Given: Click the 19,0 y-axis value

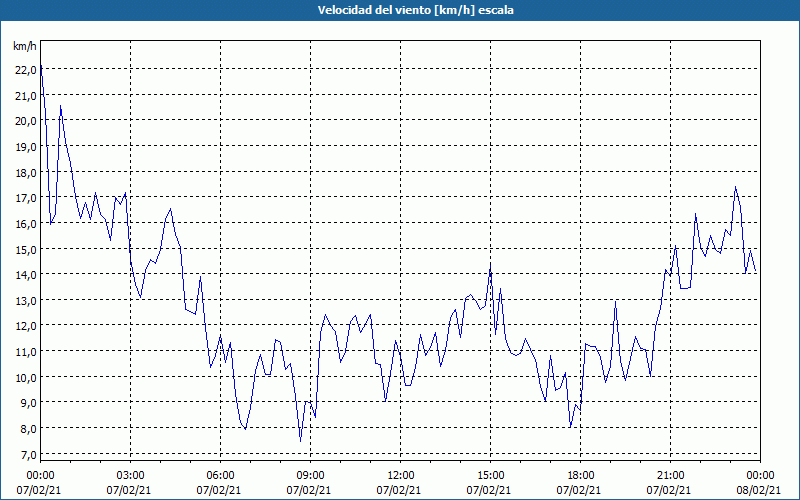Looking at the screenshot, I should 26,147.
